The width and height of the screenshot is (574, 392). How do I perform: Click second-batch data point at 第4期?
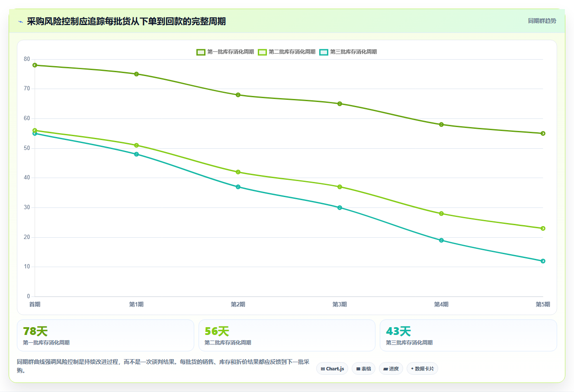point(441,214)
